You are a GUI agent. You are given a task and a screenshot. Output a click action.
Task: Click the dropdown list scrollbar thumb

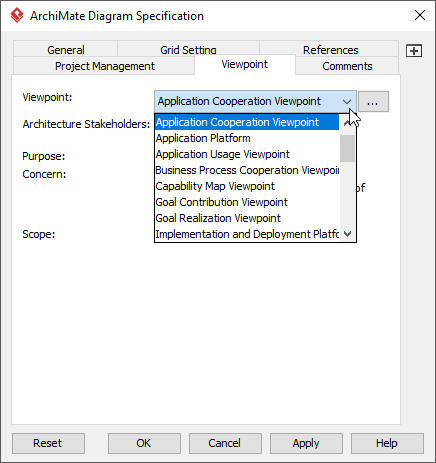point(347,148)
